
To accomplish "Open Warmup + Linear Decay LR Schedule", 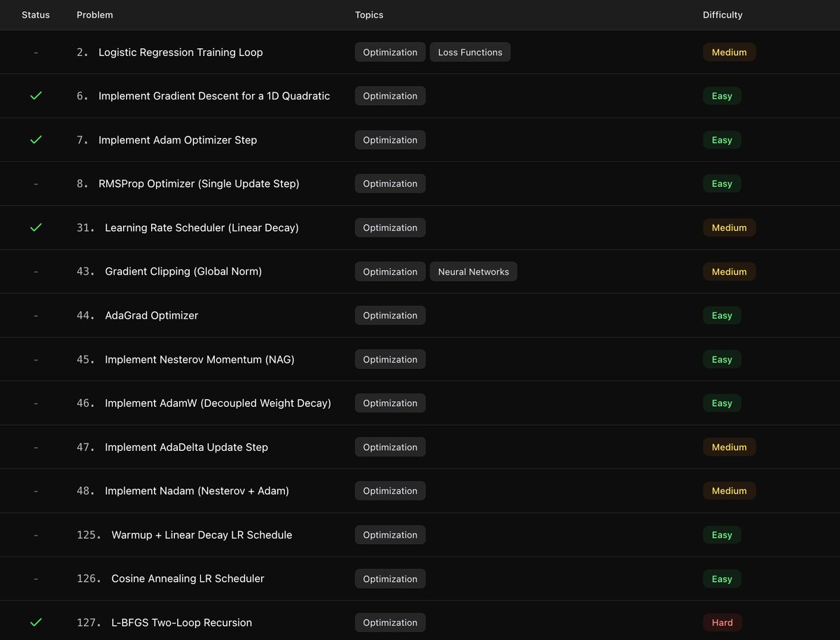I will (202, 535).
